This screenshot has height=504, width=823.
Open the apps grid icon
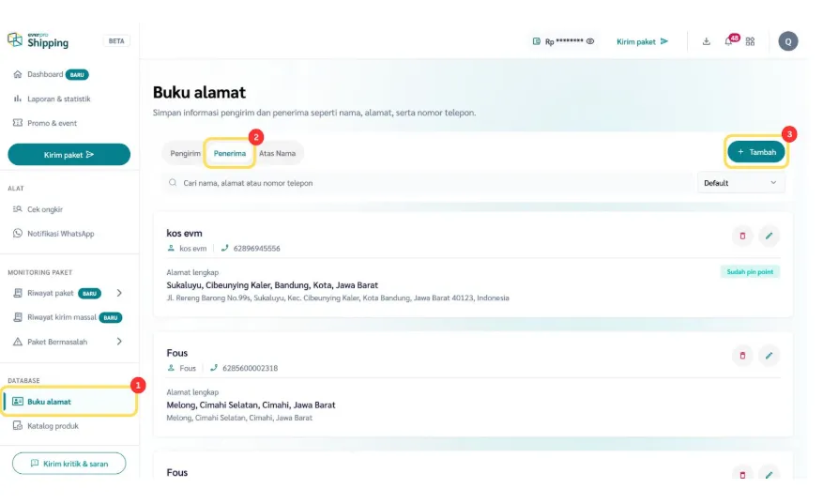(x=750, y=41)
